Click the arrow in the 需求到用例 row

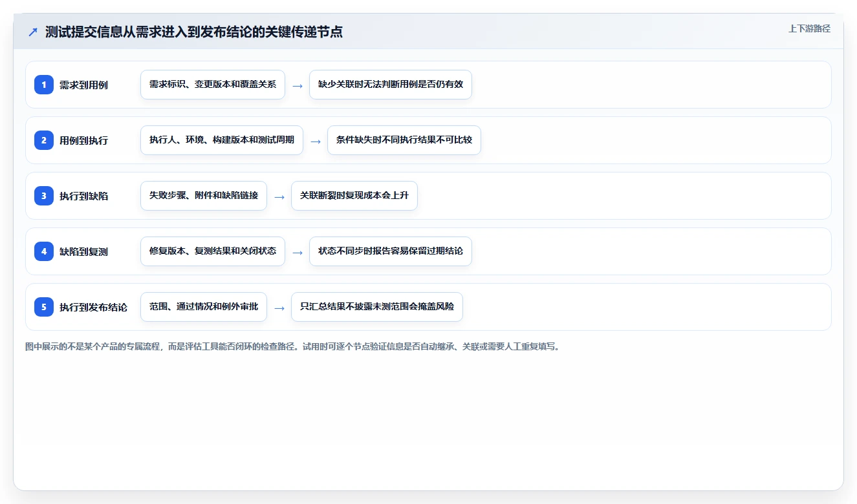pyautogui.click(x=298, y=85)
